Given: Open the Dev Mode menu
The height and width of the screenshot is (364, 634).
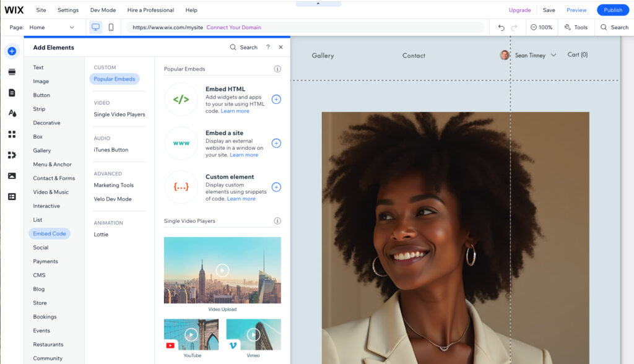Looking at the screenshot, I should (103, 10).
